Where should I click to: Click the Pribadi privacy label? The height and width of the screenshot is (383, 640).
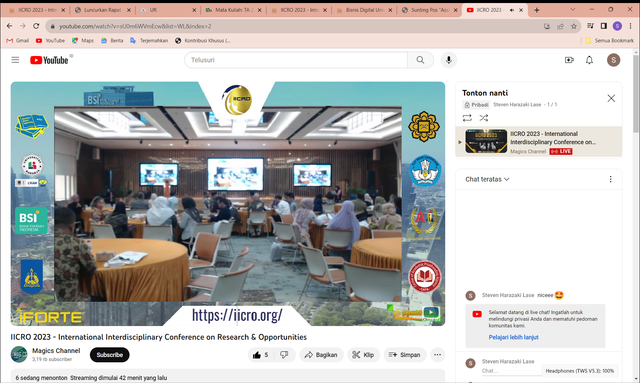coord(476,105)
